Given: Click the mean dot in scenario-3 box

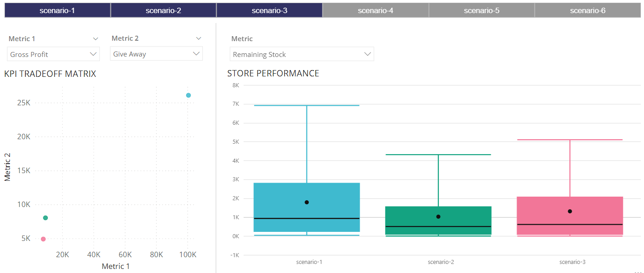Looking at the screenshot, I should [570, 211].
